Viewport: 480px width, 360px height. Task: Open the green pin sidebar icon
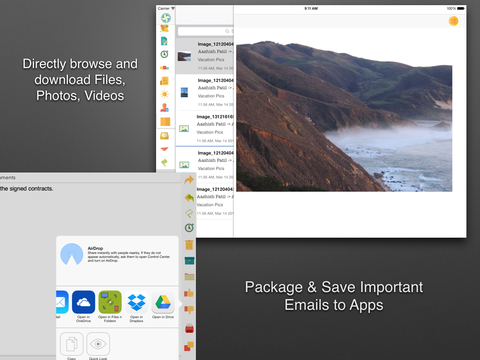(164, 162)
